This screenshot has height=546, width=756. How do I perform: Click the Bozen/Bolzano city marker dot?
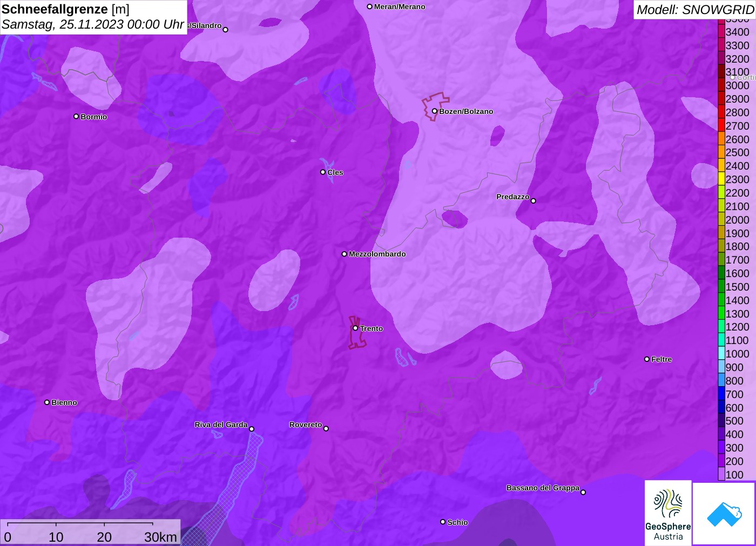(435, 111)
